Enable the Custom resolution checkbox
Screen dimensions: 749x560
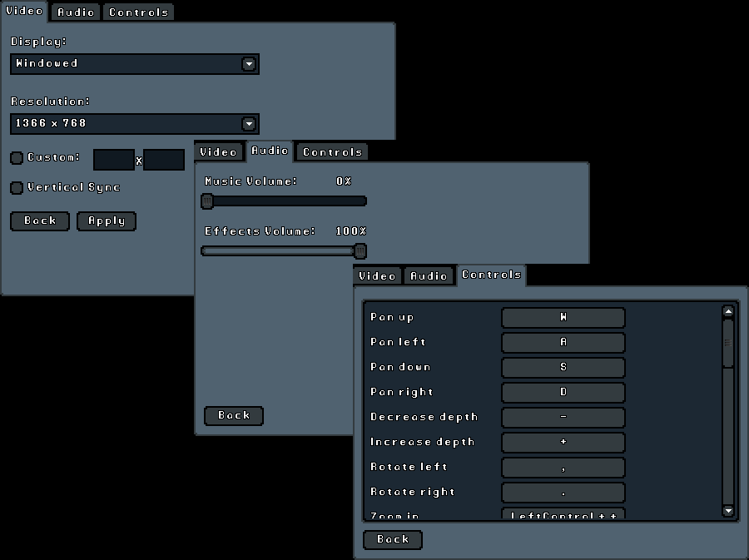[17, 158]
